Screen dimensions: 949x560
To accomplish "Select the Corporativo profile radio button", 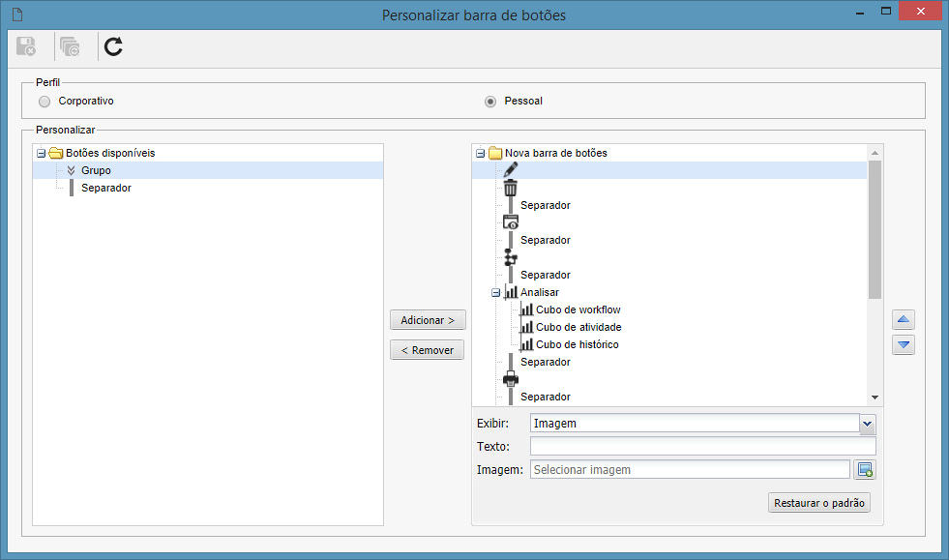I will [x=44, y=102].
